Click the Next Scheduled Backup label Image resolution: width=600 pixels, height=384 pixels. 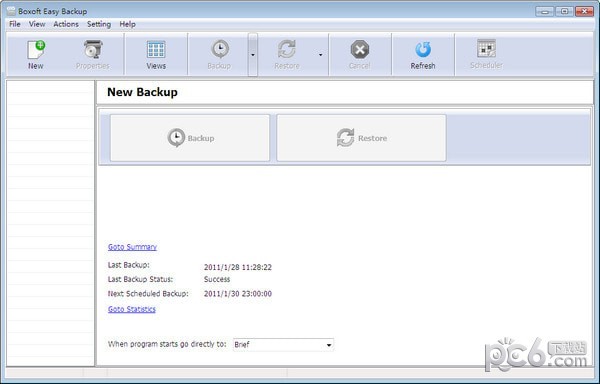point(148,294)
